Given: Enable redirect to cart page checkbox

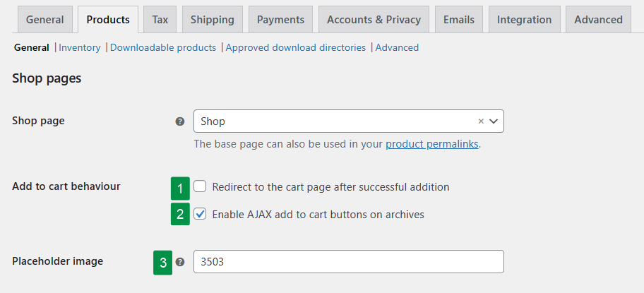Looking at the screenshot, I should (x=200, y=186).
